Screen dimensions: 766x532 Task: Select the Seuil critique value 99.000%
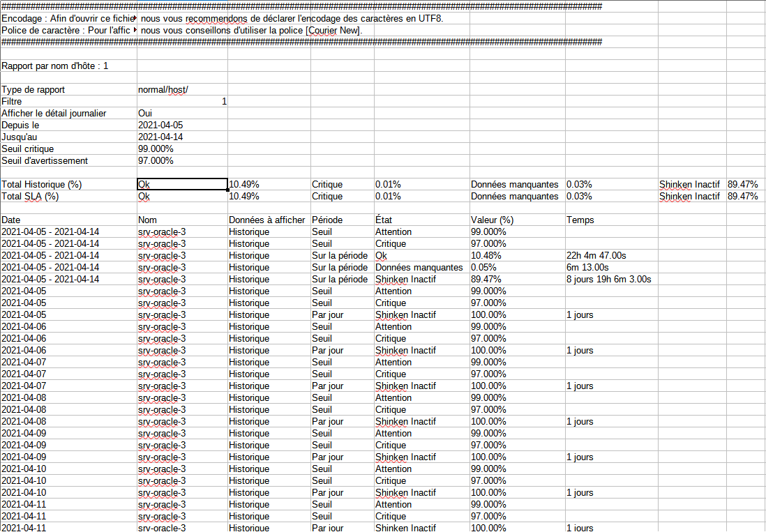click(x=156, y=149)
